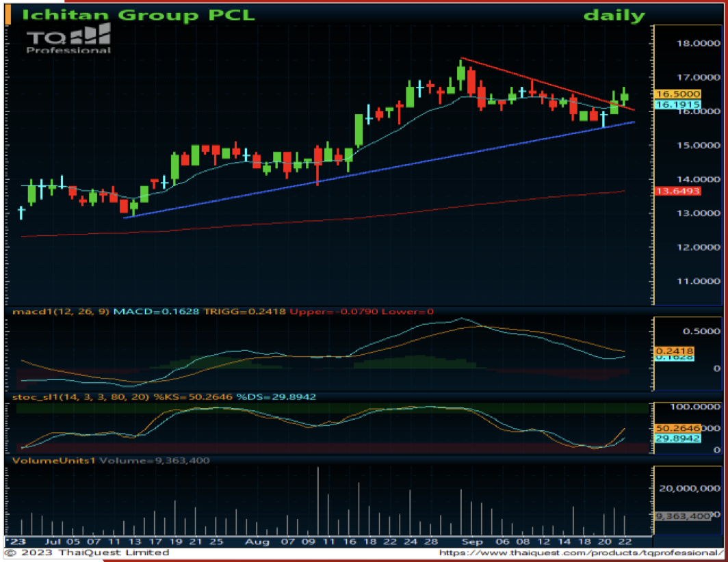Click the '© 2023 ThaiQuest Limited' text
Image resolution: width=728 pixels, height=562 pixels.
[x=87, y=552]
